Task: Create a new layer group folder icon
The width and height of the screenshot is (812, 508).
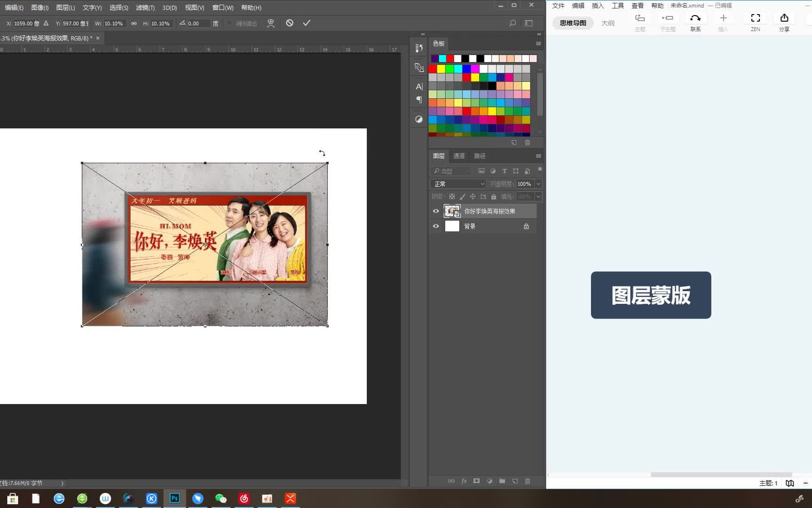Action: pos(502,481)
